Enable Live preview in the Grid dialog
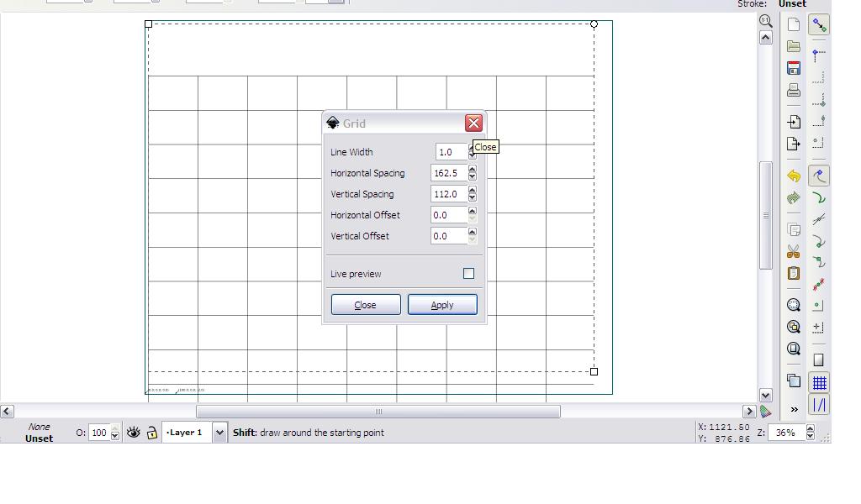861x504 pixels. point(468,273)
